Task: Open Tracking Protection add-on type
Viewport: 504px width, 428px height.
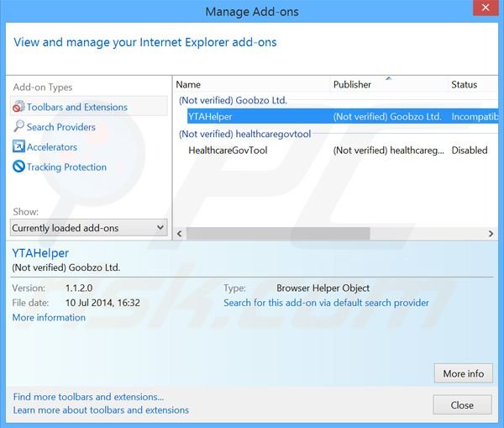Action: (66, 167)
